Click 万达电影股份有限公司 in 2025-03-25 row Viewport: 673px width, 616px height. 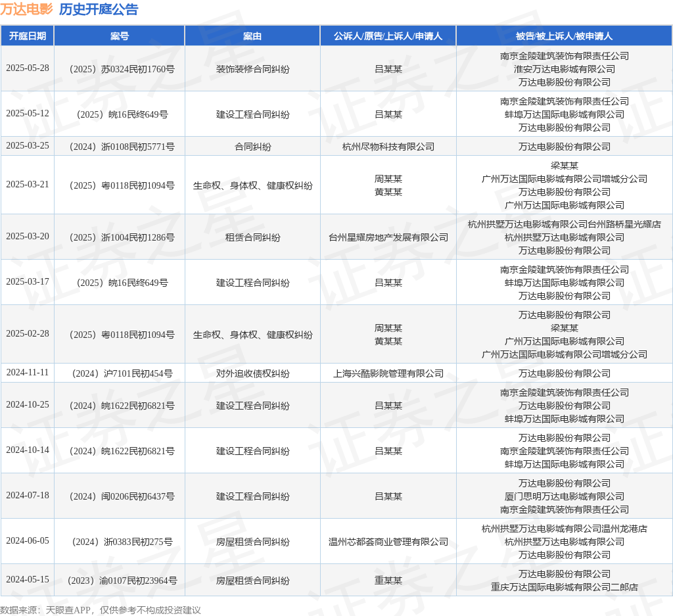click(564, 147)
